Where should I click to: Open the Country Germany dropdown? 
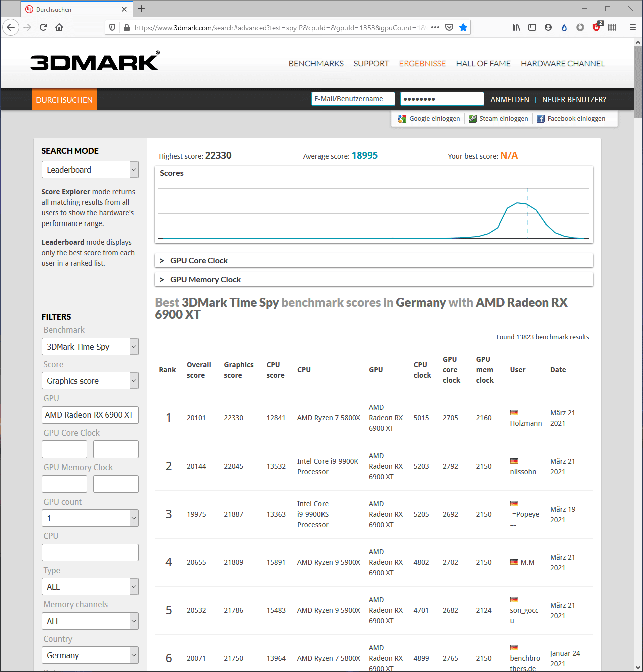pos(90,655)
